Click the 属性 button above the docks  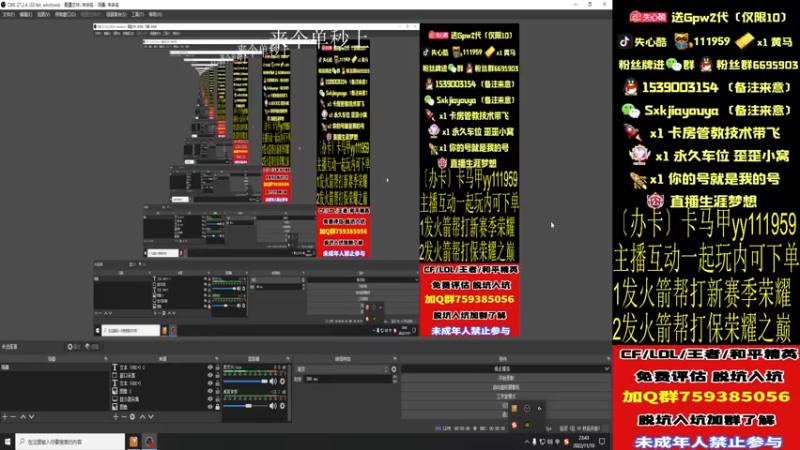(x=74, y=347)
